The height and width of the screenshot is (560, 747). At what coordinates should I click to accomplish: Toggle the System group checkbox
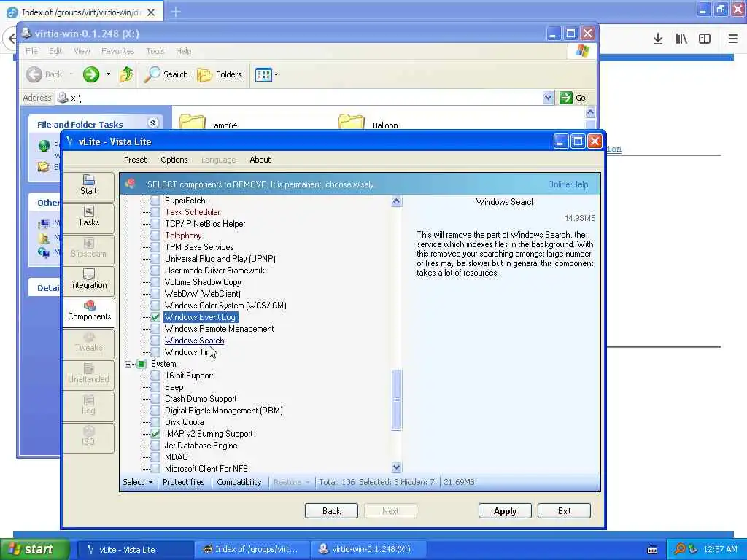[x=142, y=364]
